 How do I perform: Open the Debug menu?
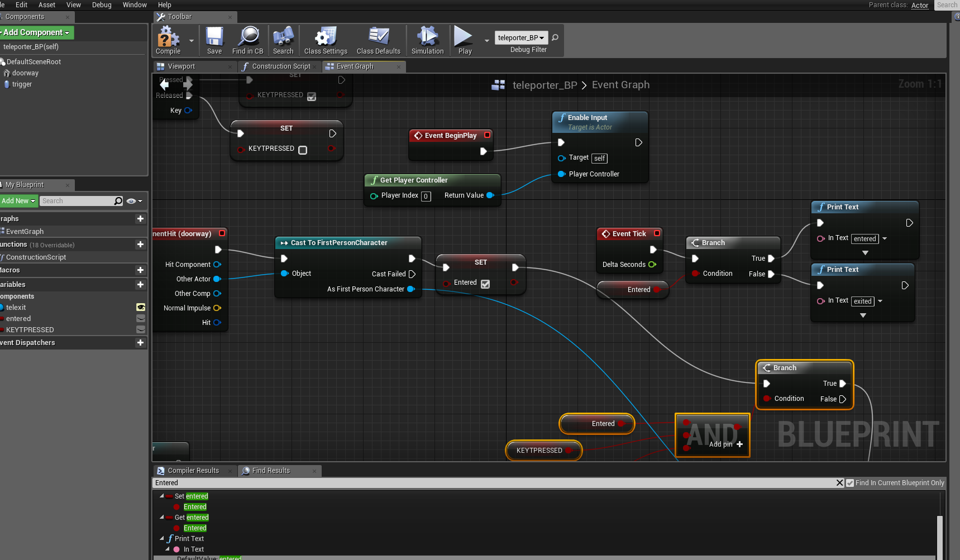coord(102,5)
